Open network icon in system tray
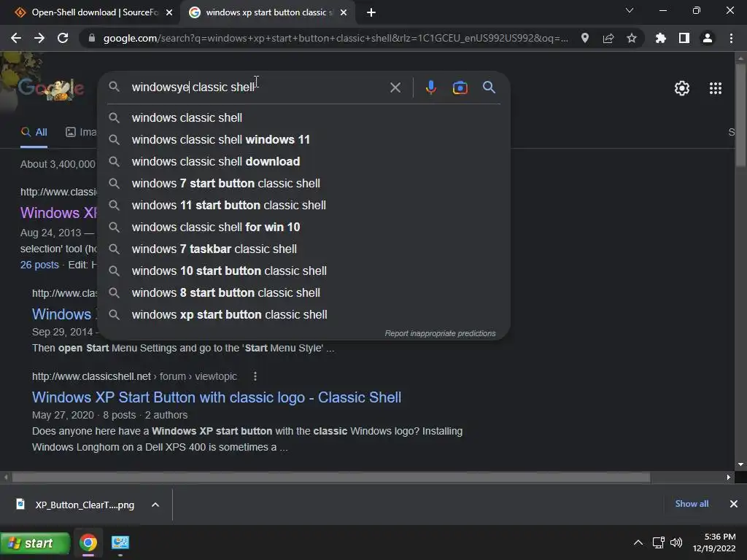747x560 pixels. (658, 542)
